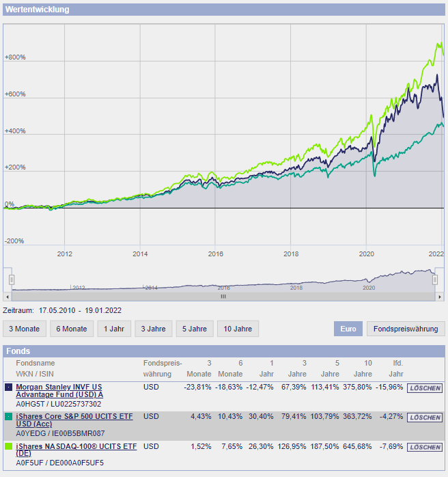Viewport: 448px width, 477px height.
Task: Click the Zeitraum end date 19.01.2022
Action: (x=103, y=311)
